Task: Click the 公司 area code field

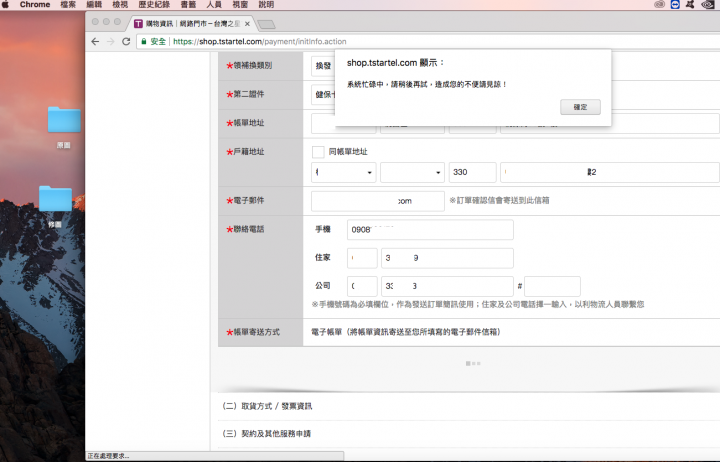Action: coord(362,286)
